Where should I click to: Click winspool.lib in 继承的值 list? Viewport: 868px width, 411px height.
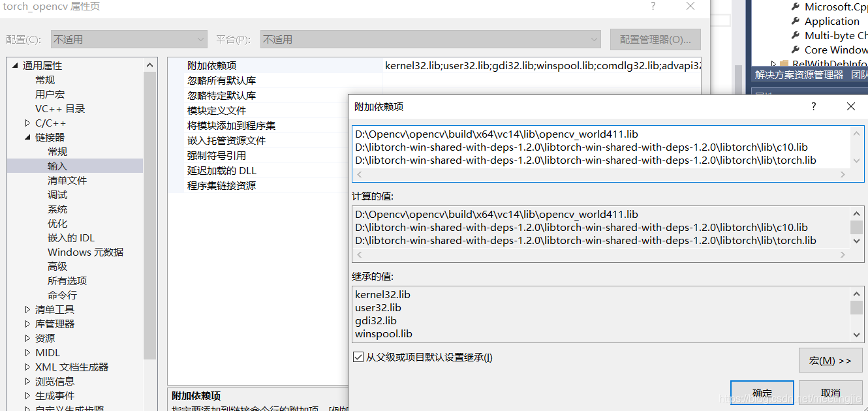[x=384, y=333]
